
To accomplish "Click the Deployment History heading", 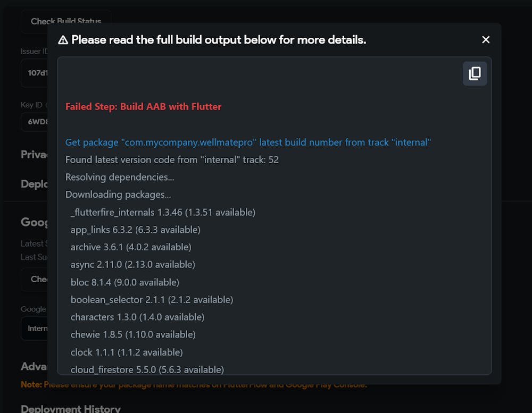I will (x=71, y=409).
